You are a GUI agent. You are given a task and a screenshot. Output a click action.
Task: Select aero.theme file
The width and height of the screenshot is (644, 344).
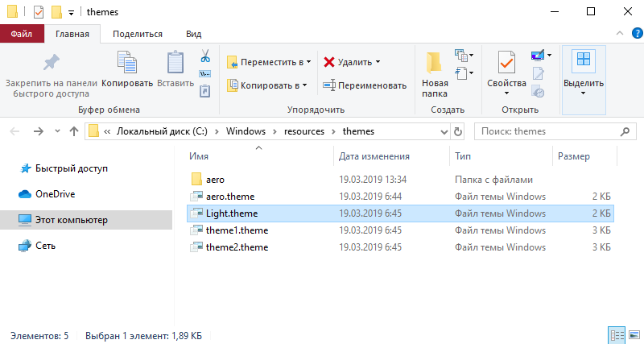(x=400, y=197)
